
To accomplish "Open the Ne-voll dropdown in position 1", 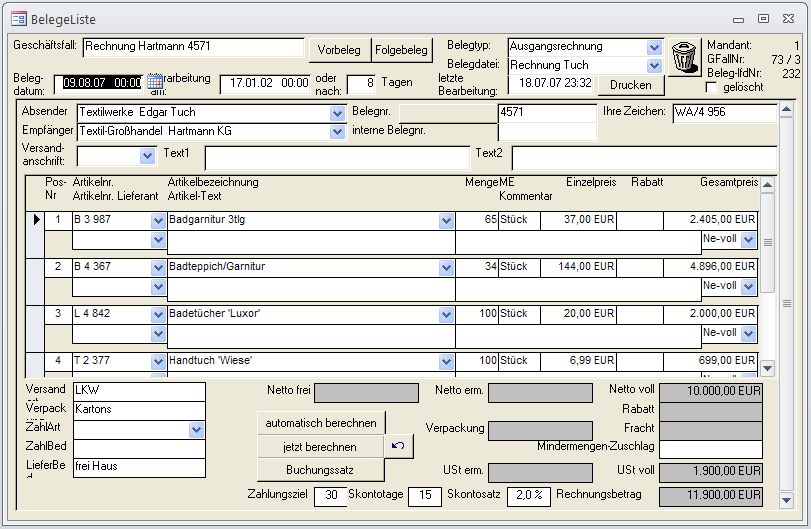I will pos(748,240).
